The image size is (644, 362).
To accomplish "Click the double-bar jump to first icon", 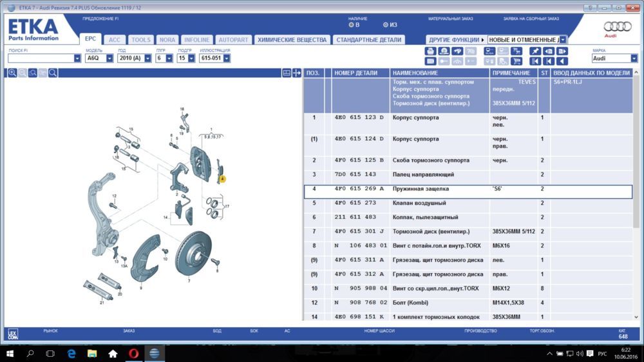I will tap(535, 61).
